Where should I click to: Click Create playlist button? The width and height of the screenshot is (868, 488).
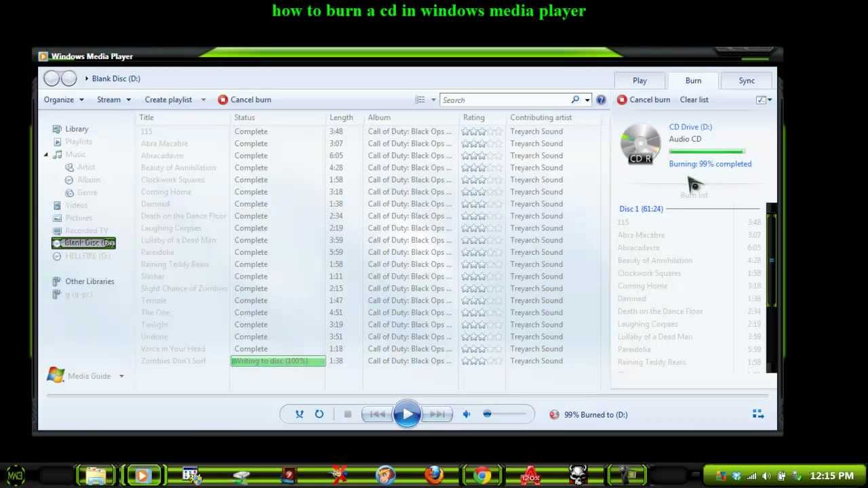click(x=168, y=100)
